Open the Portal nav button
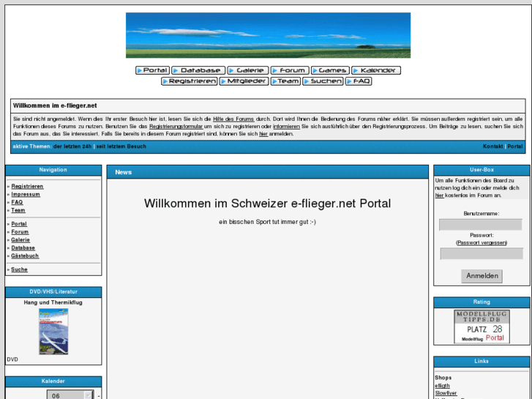This screenshot has width=532, height=399. click(152, 70)
